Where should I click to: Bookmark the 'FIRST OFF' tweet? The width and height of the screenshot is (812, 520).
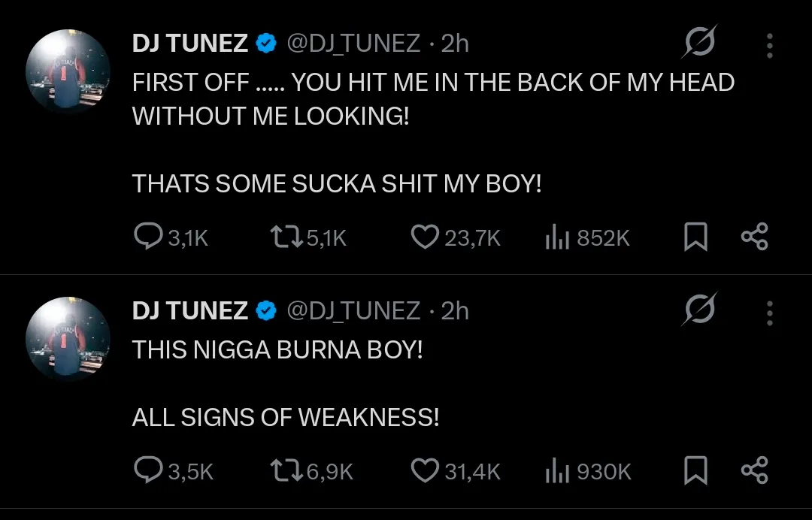click(x=695, y=237)
